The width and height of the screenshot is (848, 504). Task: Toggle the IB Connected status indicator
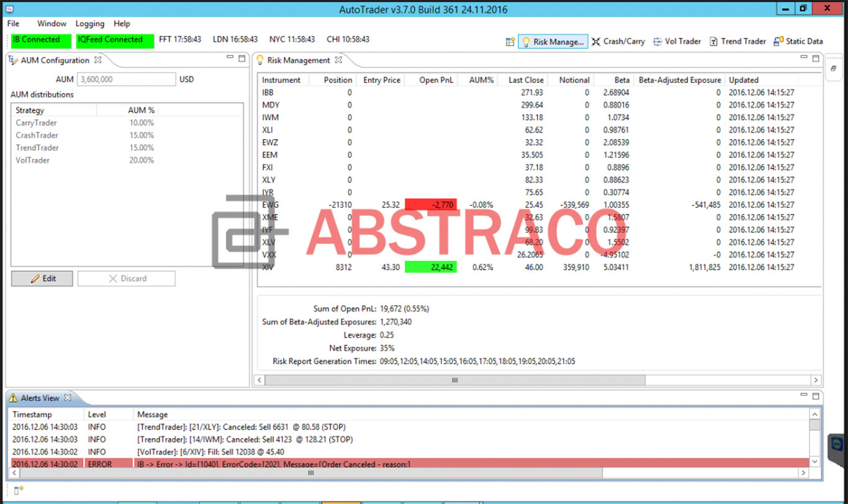coord(40,40)
